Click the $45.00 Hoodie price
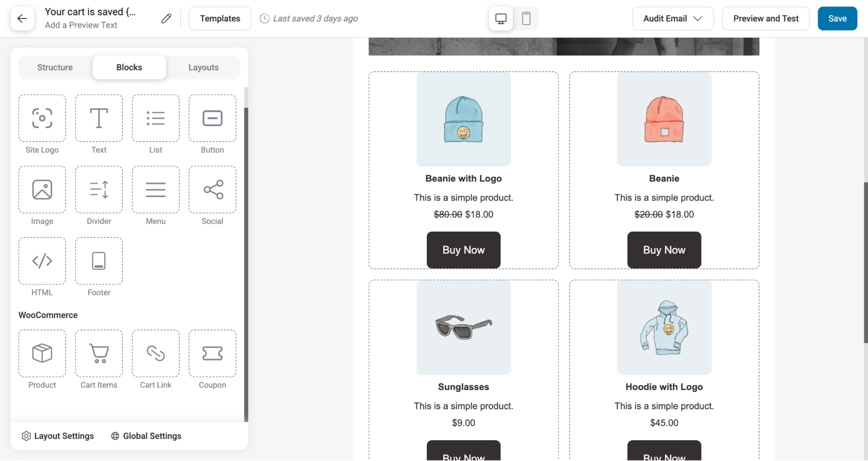The height and width of the screenshot is (461, 868). [x=664, y=423]
